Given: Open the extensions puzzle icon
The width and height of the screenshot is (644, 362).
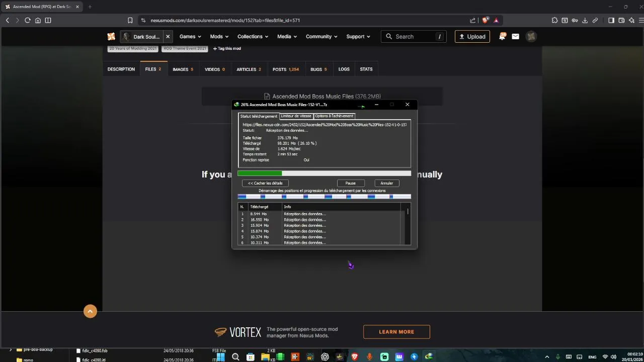Looking at the screenshot, I should (x=554, y=20).
